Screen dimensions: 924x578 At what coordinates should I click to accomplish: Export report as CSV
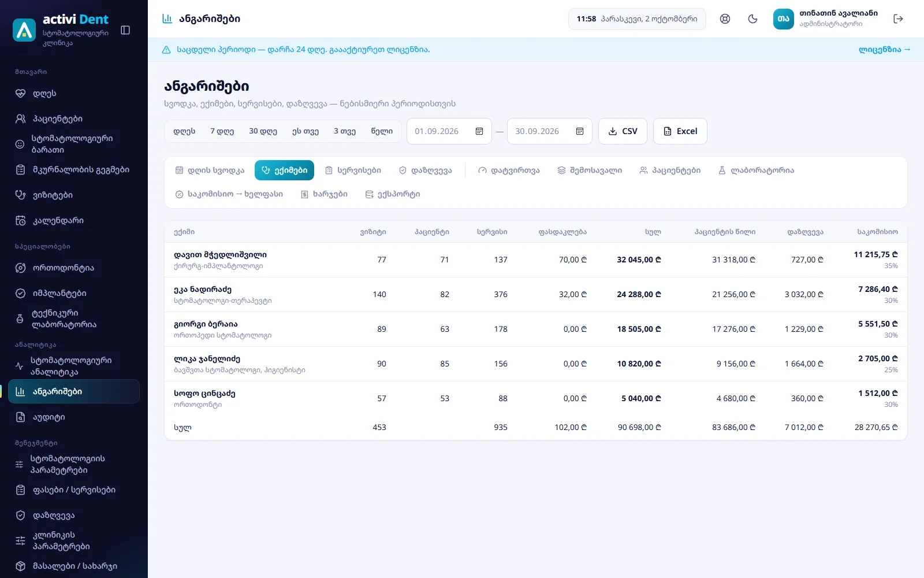pyautogui.click(x=623, y=131)
